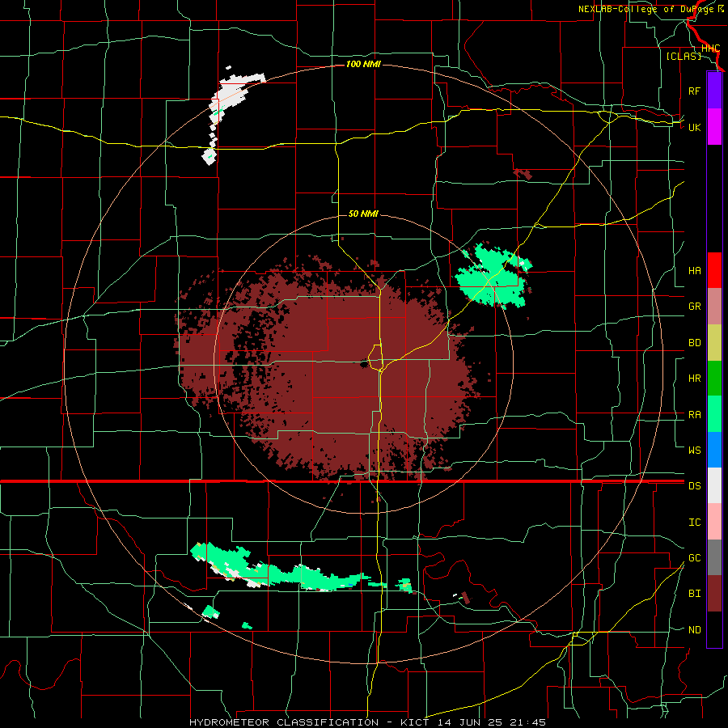Click the IC legend label
Viewport: 728px width, 728px height.
click(694, 523)
